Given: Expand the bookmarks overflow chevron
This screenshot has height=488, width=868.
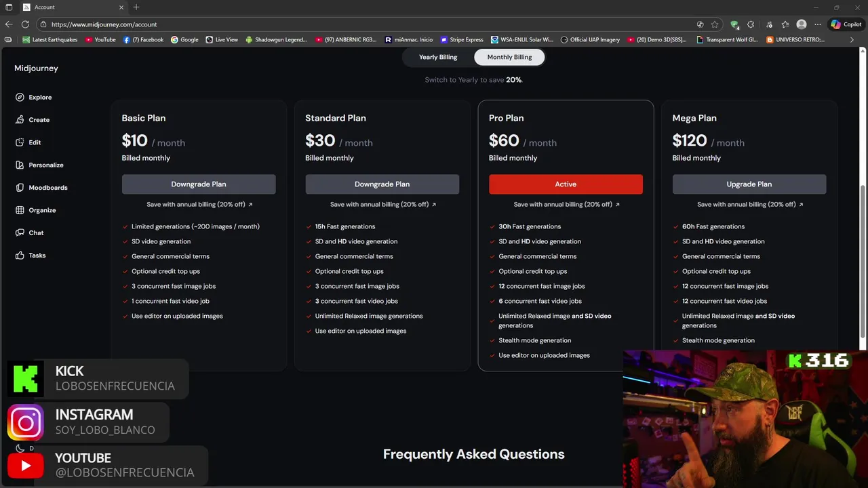Looking at the screenshot, I should point(852,40).
